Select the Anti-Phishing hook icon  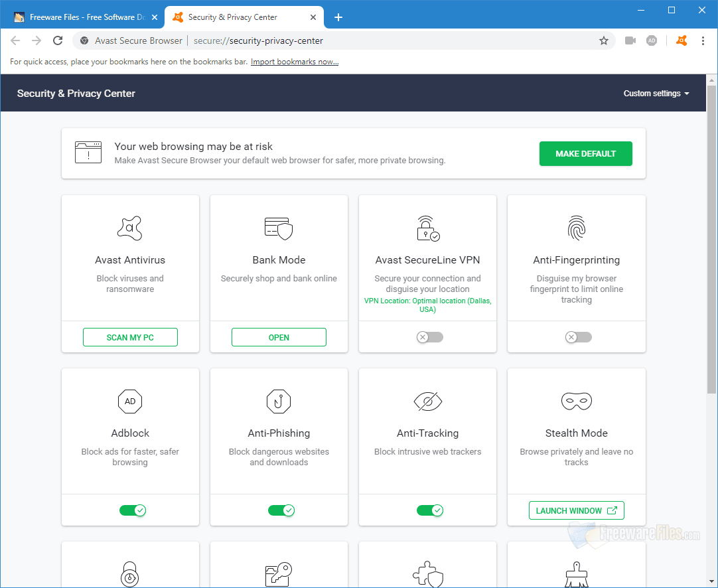tap(279, 402)
